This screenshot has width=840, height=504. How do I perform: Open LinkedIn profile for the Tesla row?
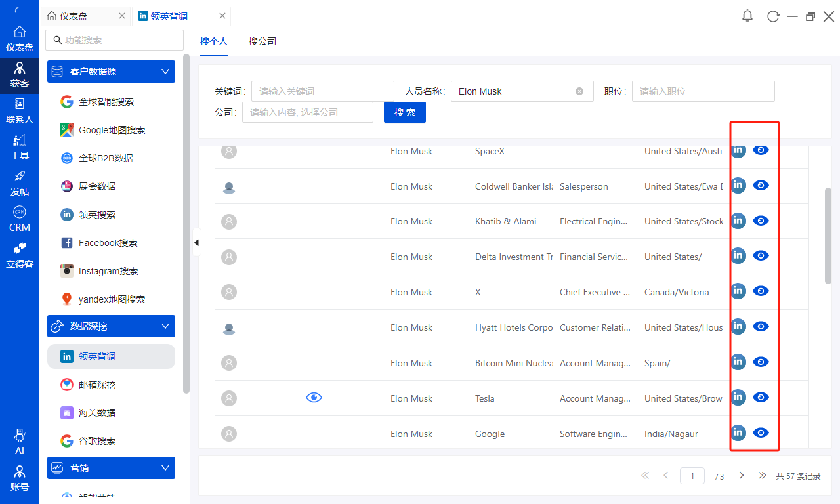click(738, 397)
